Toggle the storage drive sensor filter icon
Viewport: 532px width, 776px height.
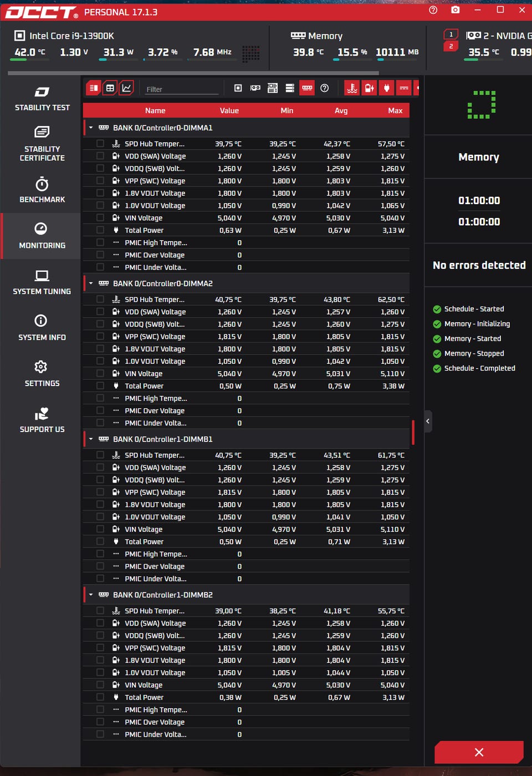290,88
